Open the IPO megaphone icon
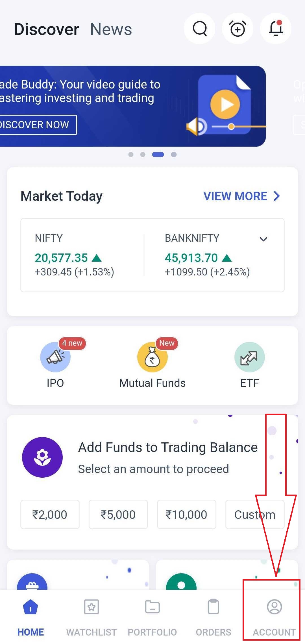The width and height of the screenshot is (305, 644). click(x=55, y=357)
